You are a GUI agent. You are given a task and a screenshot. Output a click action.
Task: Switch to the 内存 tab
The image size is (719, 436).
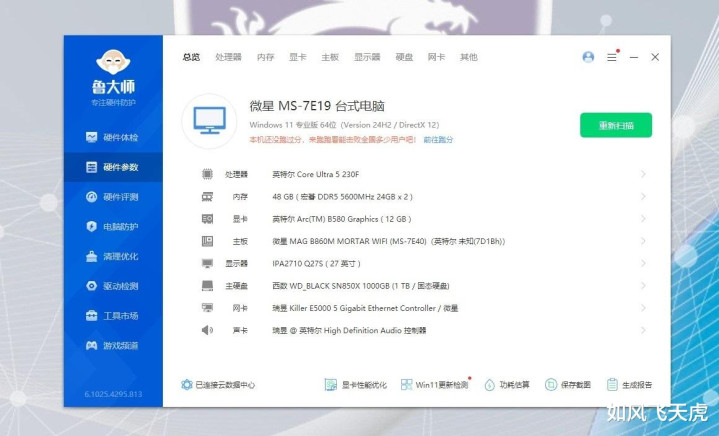(265, 57)
